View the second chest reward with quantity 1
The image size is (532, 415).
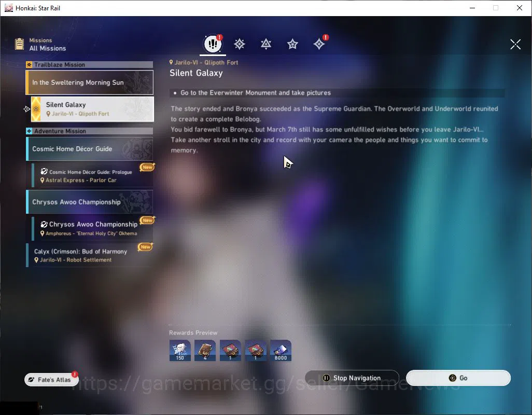(x=256, y=351)
